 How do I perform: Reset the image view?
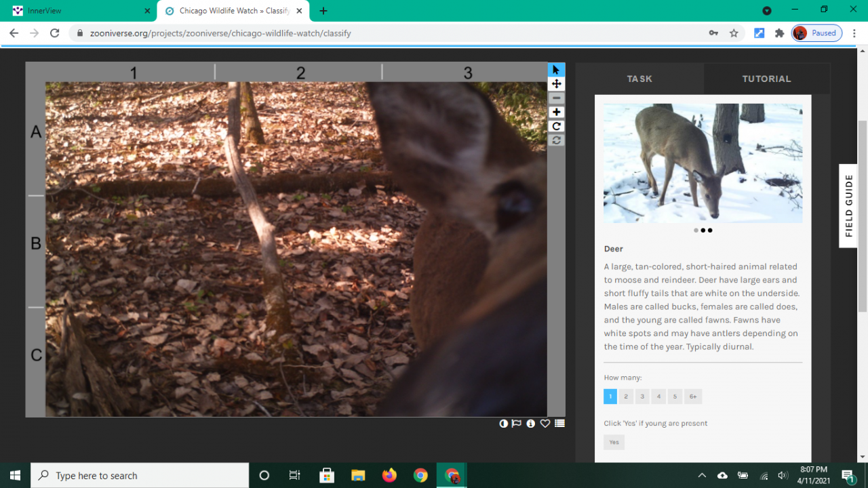point(556,140)
